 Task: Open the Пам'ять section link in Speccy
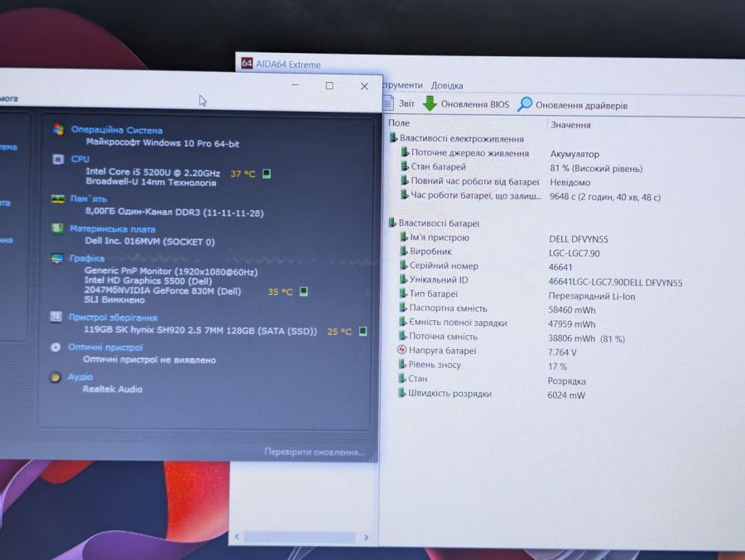(89, 199)
